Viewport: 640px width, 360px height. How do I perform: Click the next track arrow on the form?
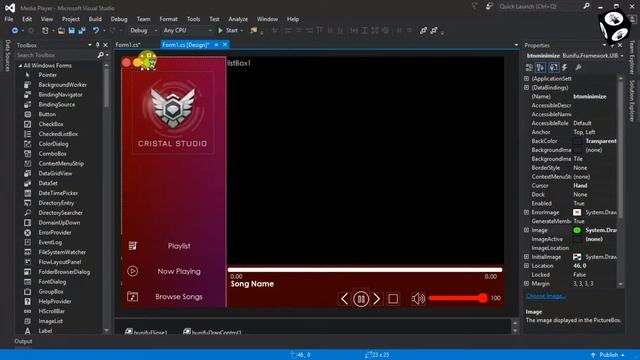(x=377, y=299)
